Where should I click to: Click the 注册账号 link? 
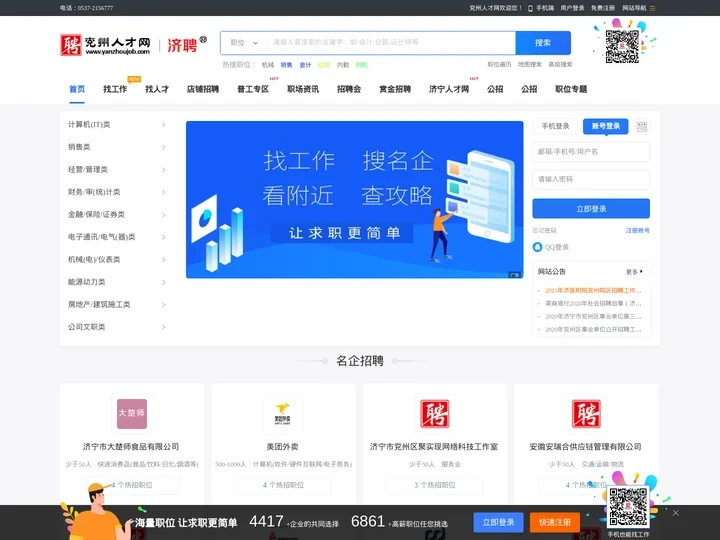tap(638, 231)
